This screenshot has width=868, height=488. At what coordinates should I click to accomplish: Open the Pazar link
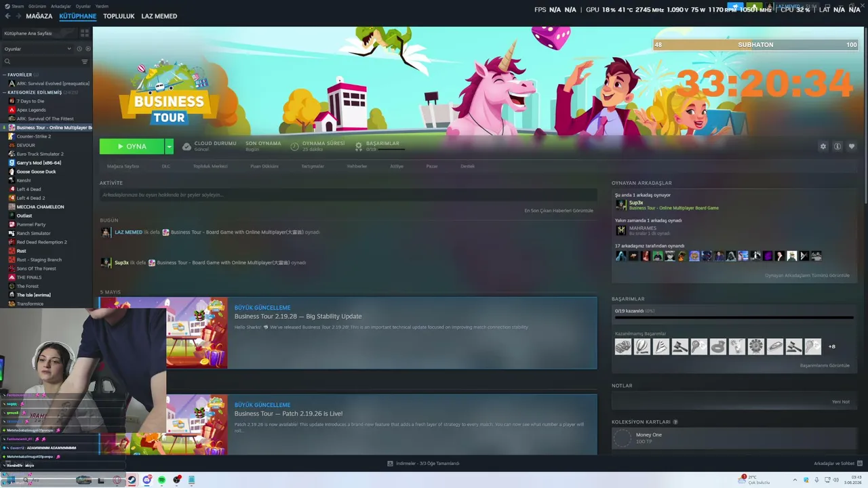click(x=432, y=166)
